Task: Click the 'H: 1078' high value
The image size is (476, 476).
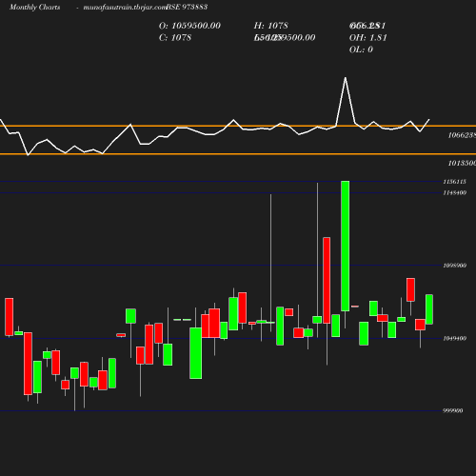Action: (x=271, y=26)
